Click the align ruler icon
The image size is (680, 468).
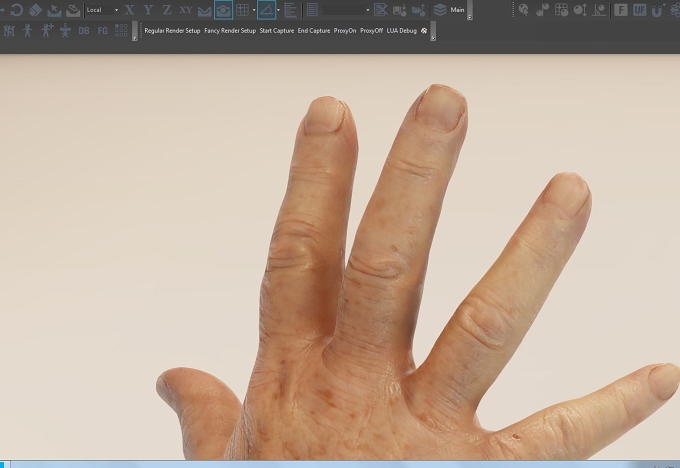pyautogui.click(x=291, y=10)
